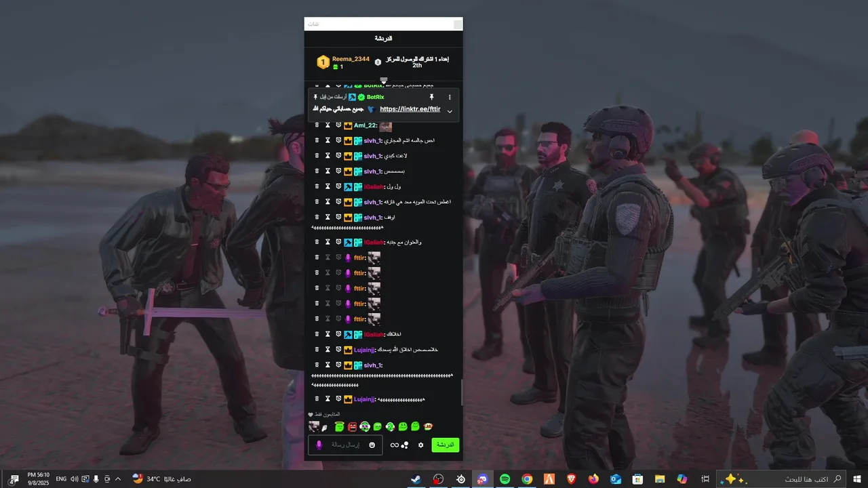Collapse the pinned BotRix message chevron
This screenshot has height=488, width=868.
click(x=449, y=110)
